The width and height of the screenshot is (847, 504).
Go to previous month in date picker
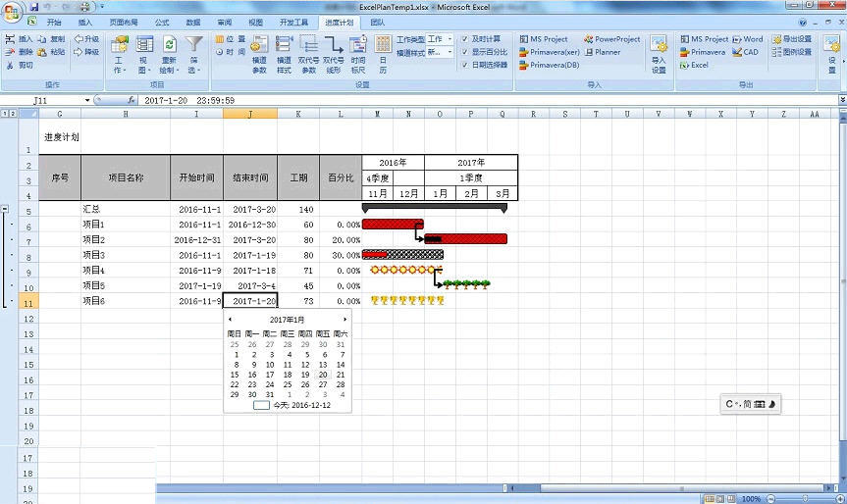230,320
